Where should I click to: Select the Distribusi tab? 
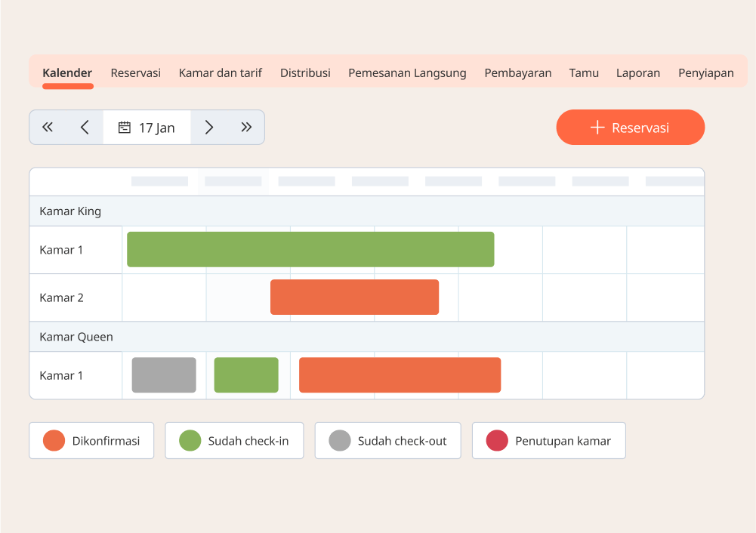(305, 73)
